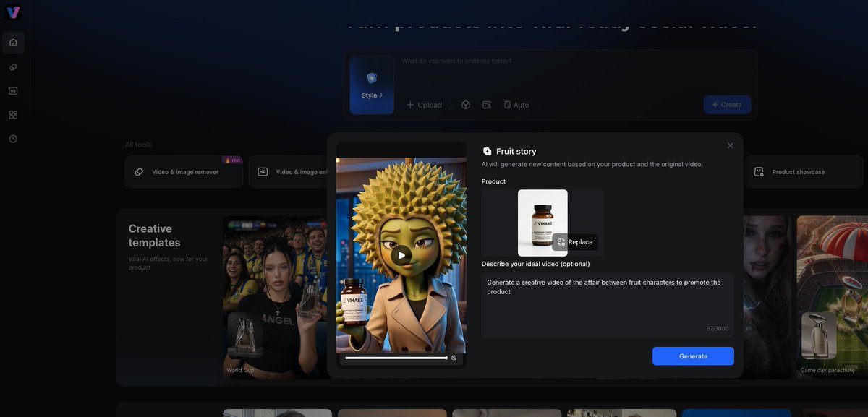
Task: Mute the preview video sound
Action: pyautogui.click(x=454, y=358)
